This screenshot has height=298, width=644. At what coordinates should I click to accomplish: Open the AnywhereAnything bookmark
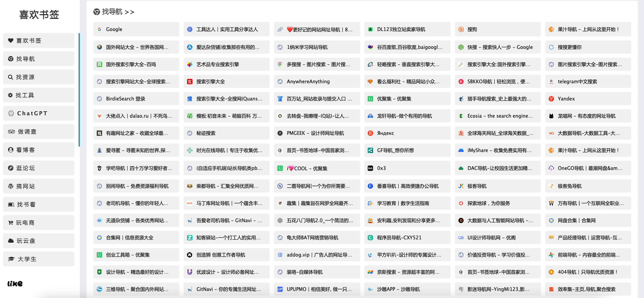(x=317, y=82)
